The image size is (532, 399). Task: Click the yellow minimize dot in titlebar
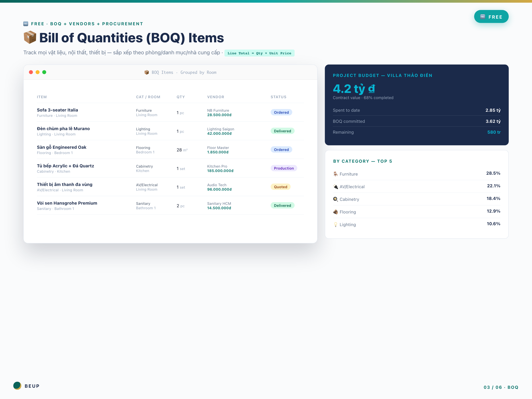pyautogui.click(x=37, y=72)
